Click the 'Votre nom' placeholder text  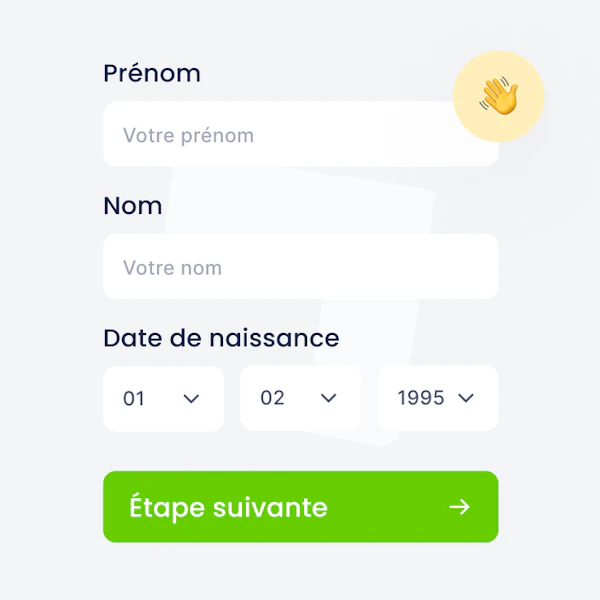(x=172, y=267)
